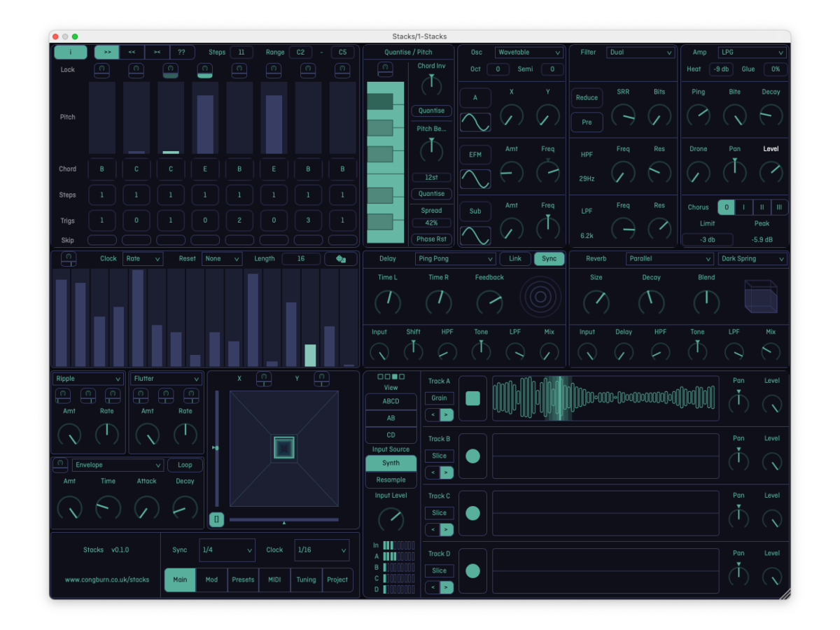Click the delay concentric circles visualizer

pos(540,297)
